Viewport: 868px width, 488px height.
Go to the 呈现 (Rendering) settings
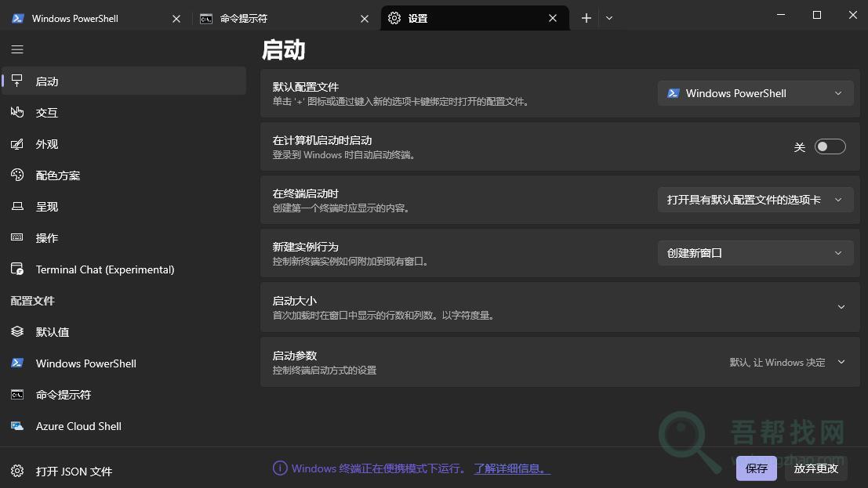47,207
